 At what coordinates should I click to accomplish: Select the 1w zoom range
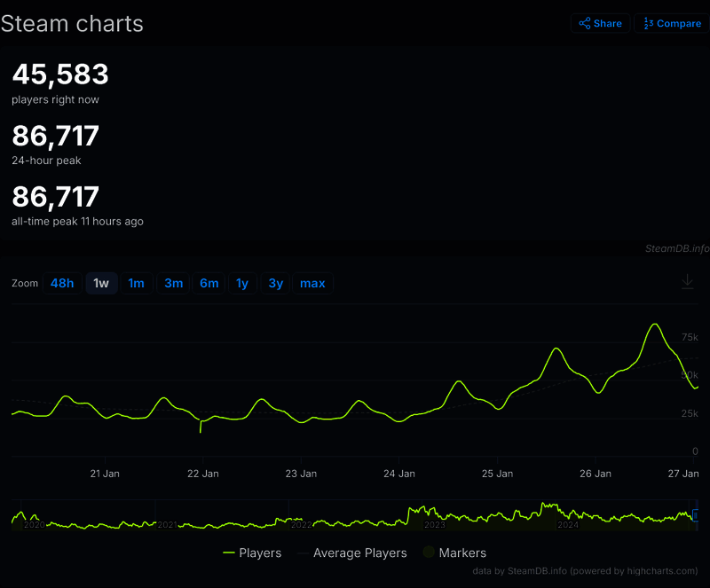pos(101,283)
